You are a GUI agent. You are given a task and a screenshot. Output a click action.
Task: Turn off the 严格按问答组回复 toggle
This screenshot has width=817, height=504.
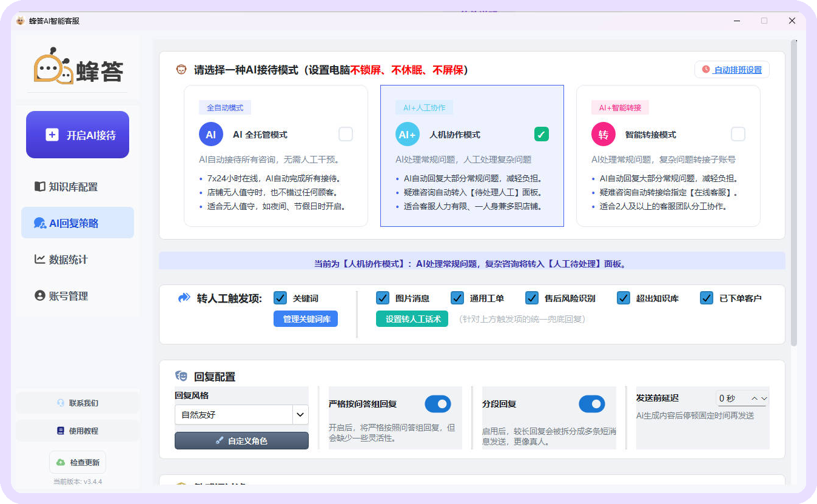[x=437, y=404]
